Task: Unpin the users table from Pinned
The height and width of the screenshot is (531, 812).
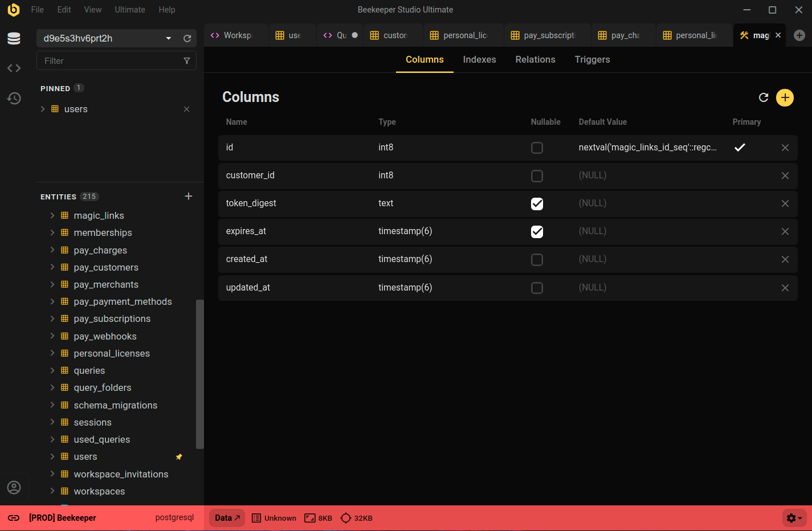Action: pos(186,109)
